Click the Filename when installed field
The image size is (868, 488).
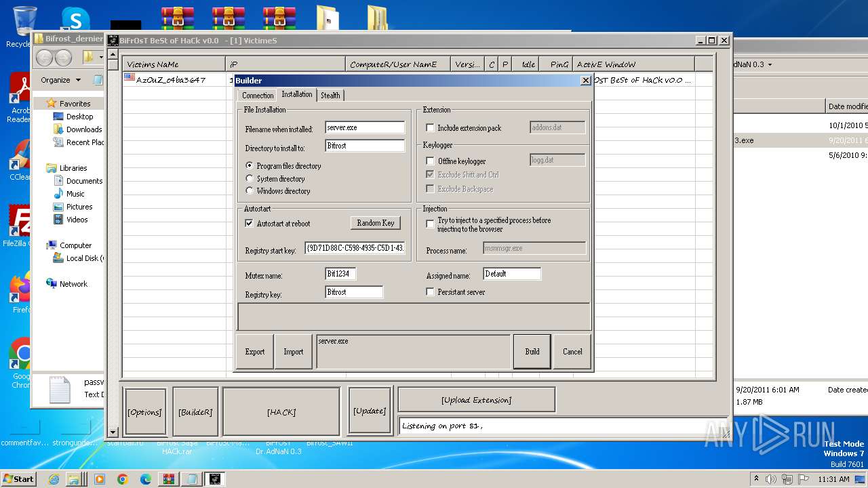click(x=365, y=127)
